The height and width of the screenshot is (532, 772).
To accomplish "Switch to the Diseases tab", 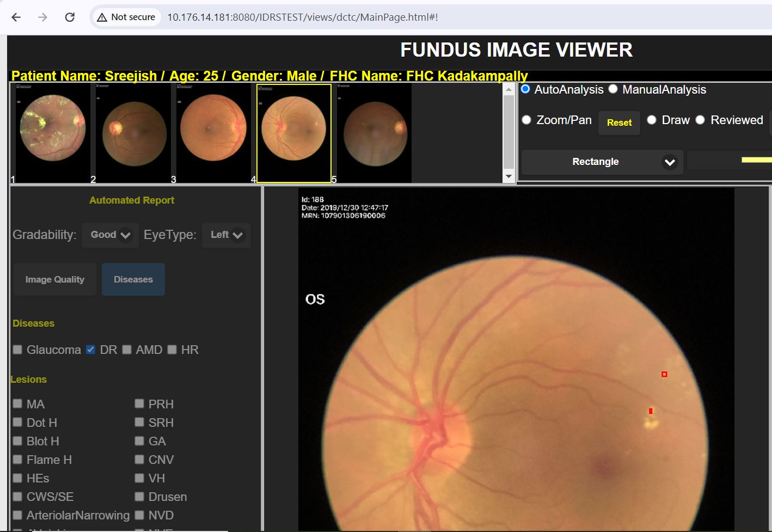I will (133, 279).
